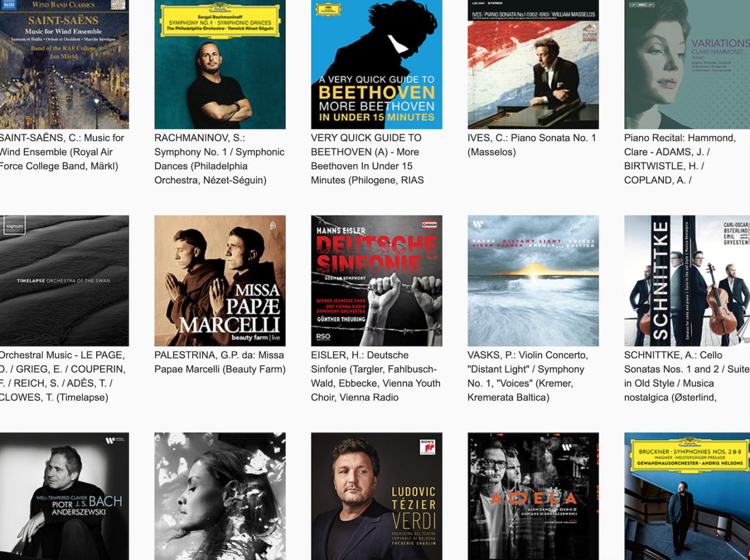
Task: Select the Ludovic Tézier Verdi album artwork
Action: [x=376, y=497]
